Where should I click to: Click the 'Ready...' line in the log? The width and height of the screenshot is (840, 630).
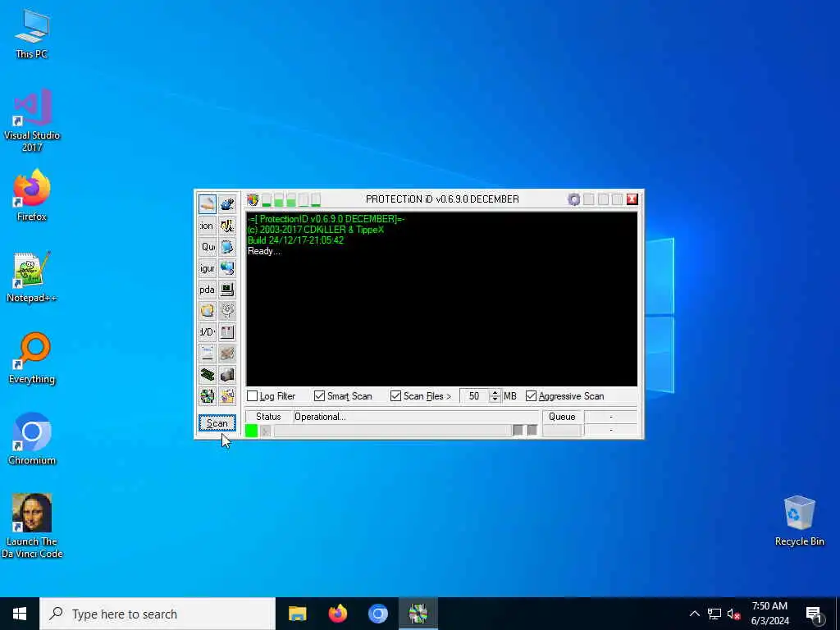tap(264, 251)
